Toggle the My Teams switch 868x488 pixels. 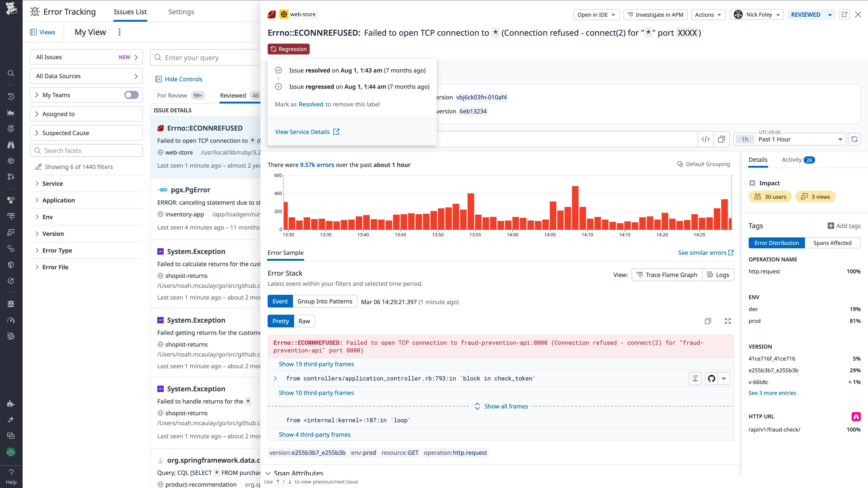pyautogui.click(x=131, y=95)
